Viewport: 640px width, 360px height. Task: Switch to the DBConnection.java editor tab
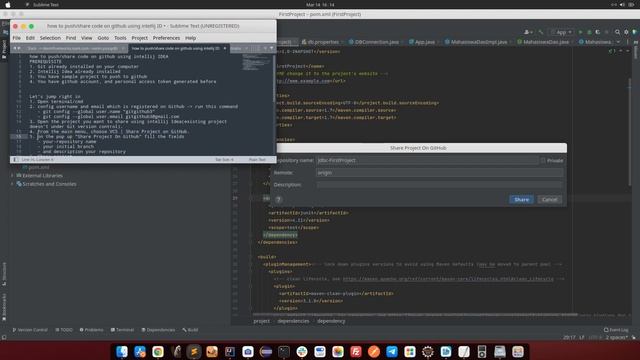click(x=376, y=42)
